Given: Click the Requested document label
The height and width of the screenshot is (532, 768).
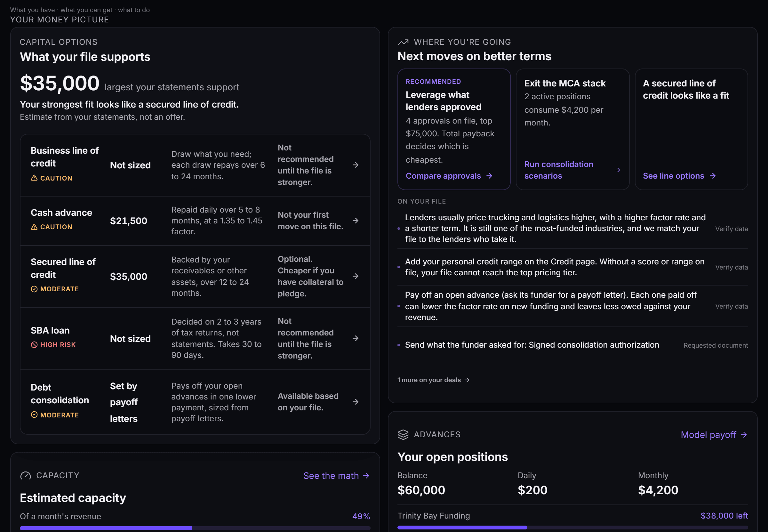Looking at the screenshot, I should pos(716,345).
